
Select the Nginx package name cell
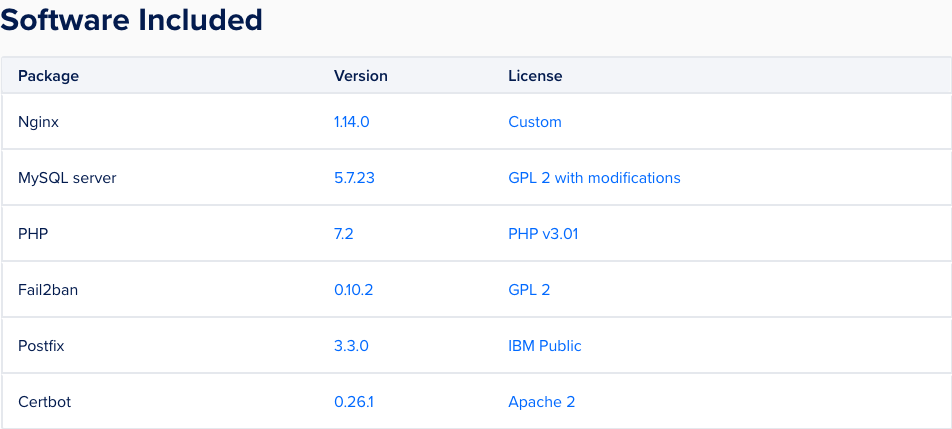pyautogui.click(x=39, y=122)
